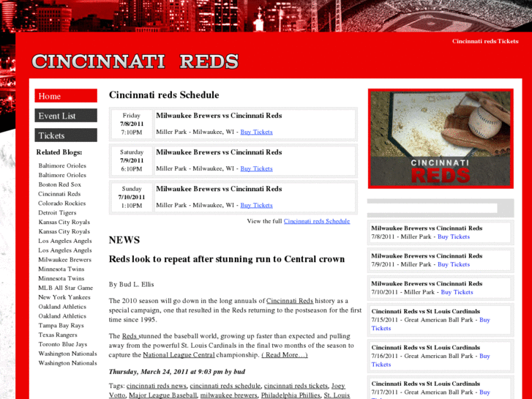Click the By Bud L. Ellis byline
This screenshot has width=532, height=399.
[x=131, y=285]
